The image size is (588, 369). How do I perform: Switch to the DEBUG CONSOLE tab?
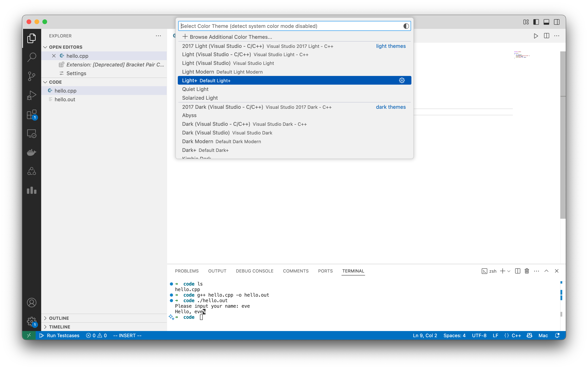(x=254, y=271)
